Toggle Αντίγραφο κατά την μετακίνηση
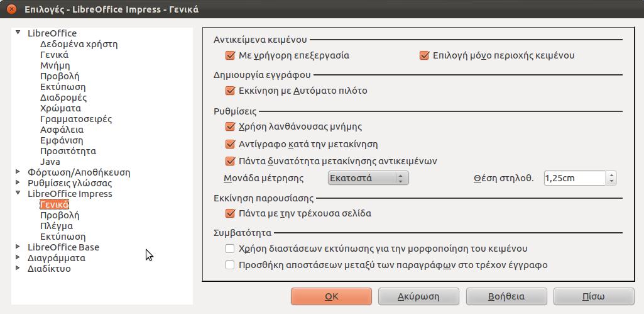644x314 pixels. (229, 144)
